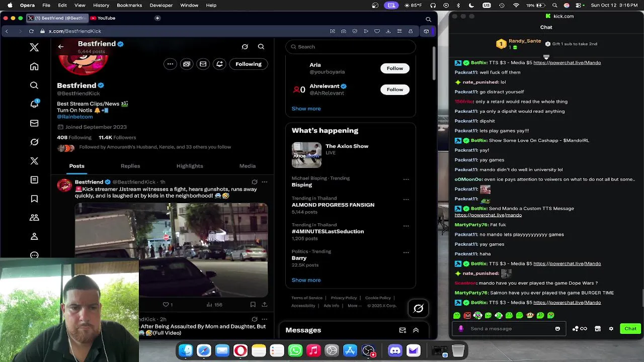View analytics of the JJstream post

click(214, 304)
